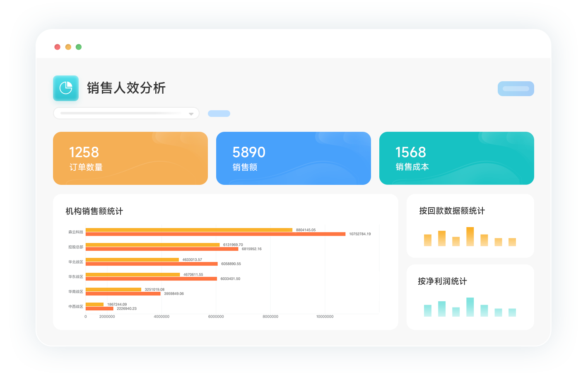Click the red window close dot
This screenshot has width=588, height=373.
pos(58,47)
